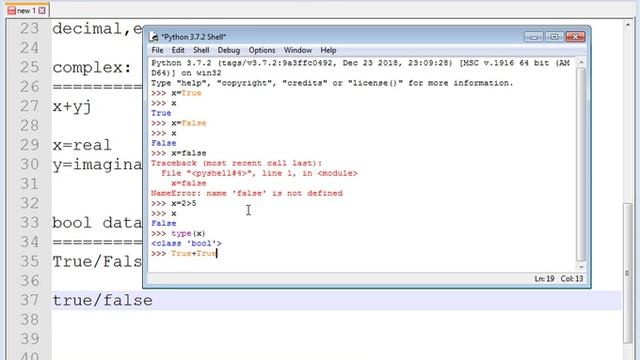Image resolution: width=640 pixels, height=360 pixels.
Task: Click the 'x+yj' line in editor
Action: [72, 107]
